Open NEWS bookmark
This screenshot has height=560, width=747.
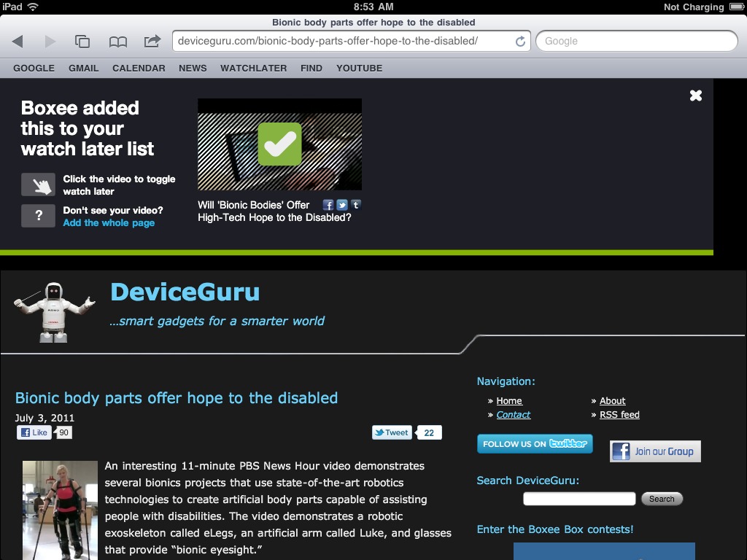point(193,68)
